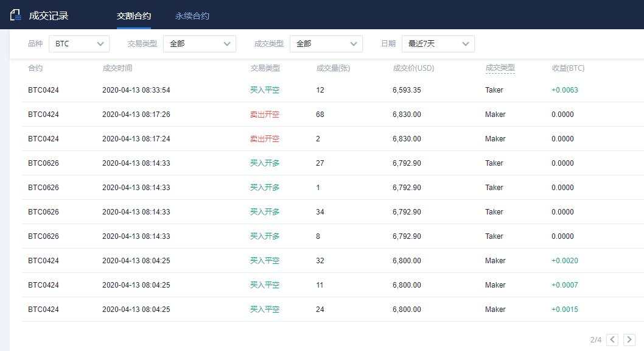644x351 pixels.
Task: Click price 6,593.35
Action: [407, 90]
